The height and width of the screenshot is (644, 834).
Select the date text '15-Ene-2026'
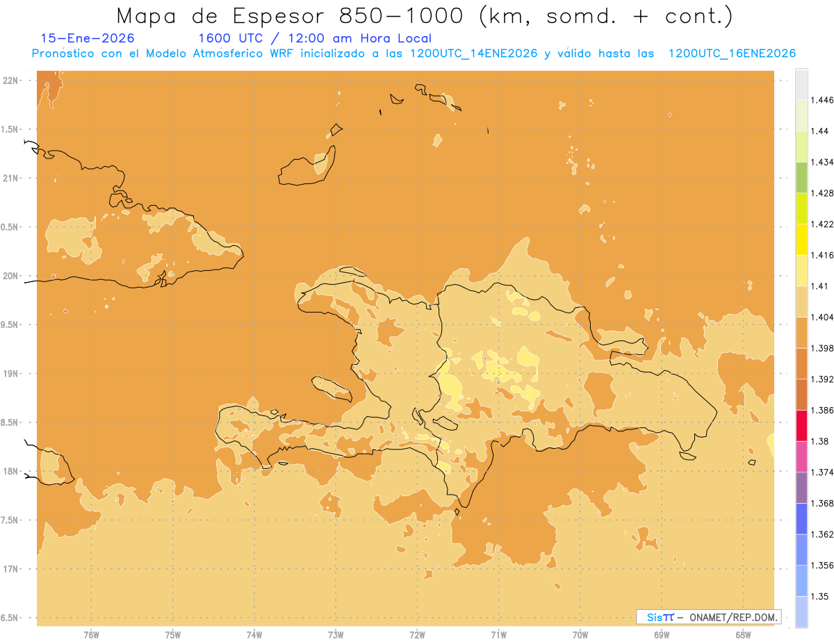point(88,38)
